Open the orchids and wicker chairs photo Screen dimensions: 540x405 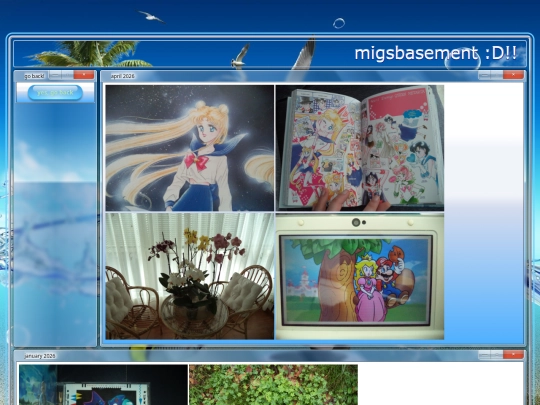click(190, 276)
